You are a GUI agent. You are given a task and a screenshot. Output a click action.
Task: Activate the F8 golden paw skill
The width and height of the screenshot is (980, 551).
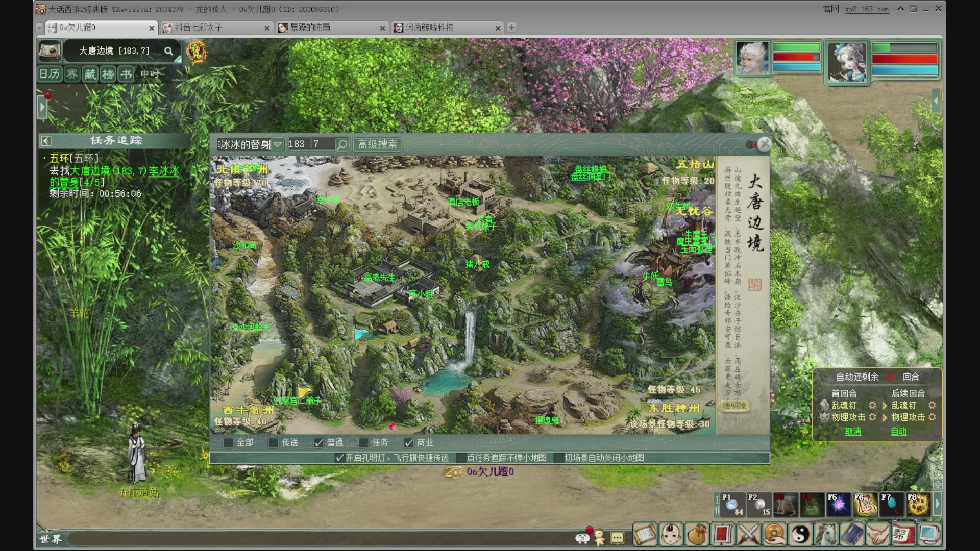918,505
